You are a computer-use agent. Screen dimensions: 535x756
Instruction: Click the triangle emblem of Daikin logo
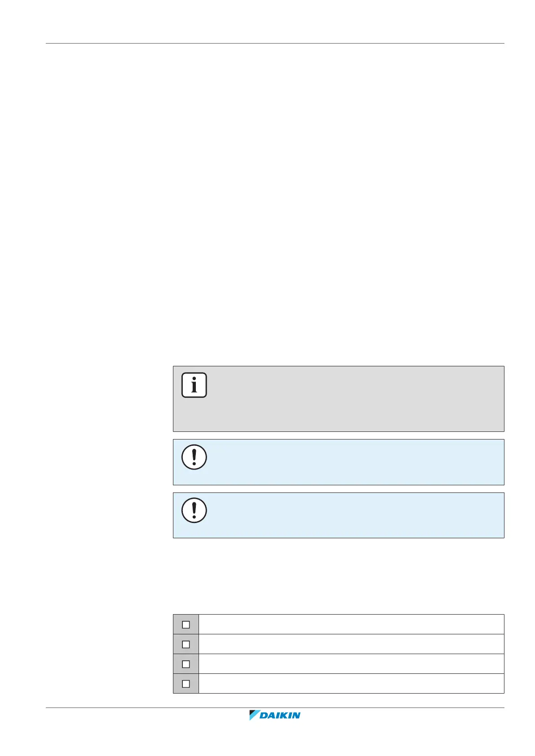[254, 715]
